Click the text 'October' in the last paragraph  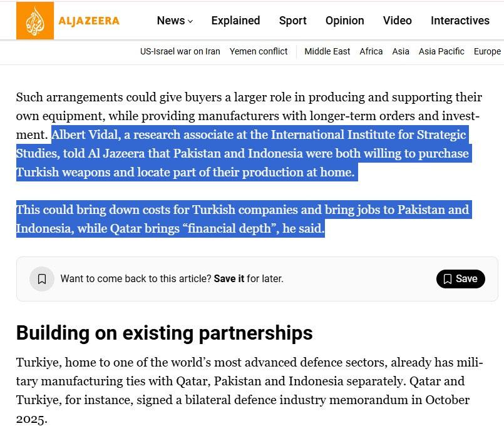448,400
